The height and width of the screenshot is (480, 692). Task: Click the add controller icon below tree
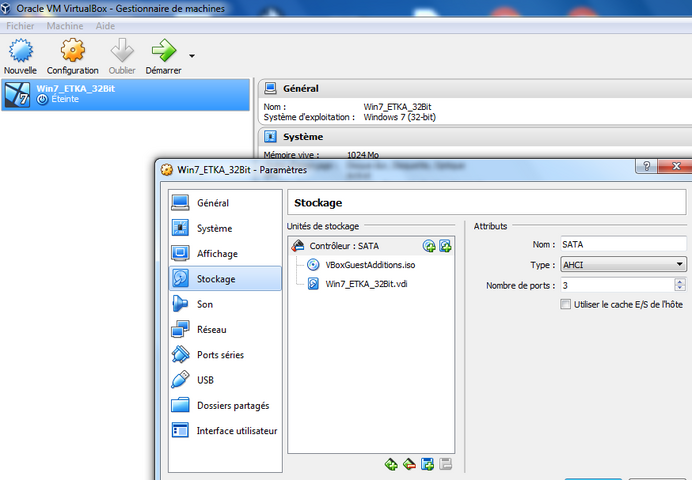click(x=391, y=464)
